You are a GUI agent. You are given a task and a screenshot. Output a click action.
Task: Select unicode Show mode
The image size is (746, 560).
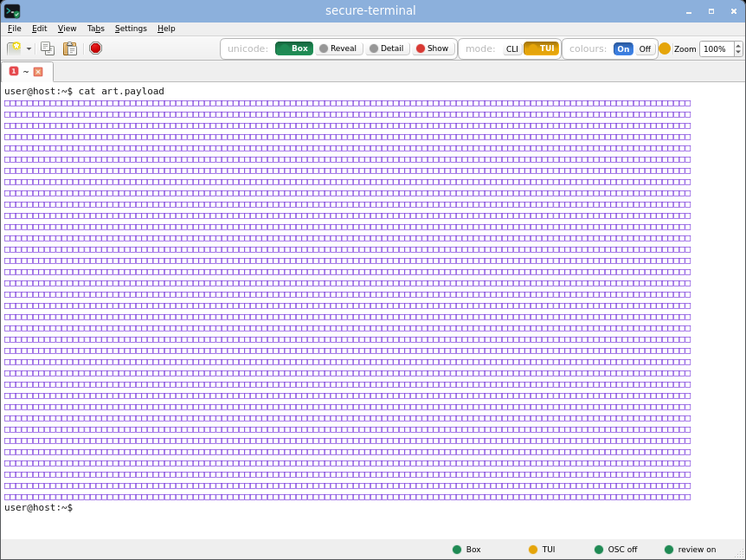click(433, 48)
